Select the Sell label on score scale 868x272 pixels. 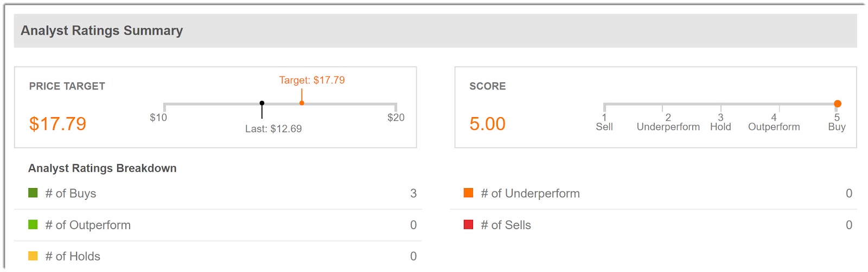tap(604, 127)
